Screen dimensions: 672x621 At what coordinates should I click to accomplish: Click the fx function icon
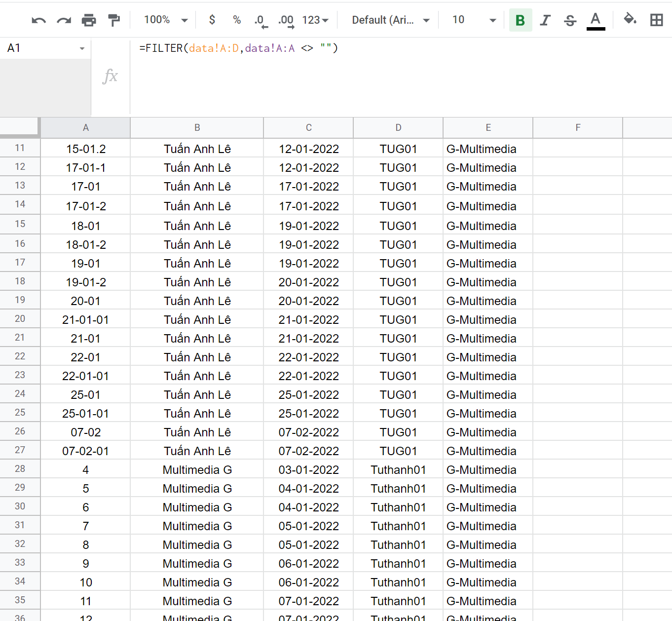coord(110,76)
